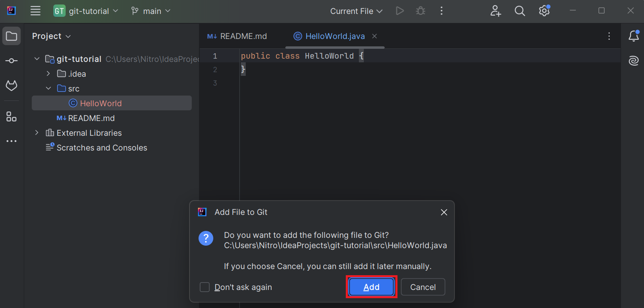Open the AI Assistant spiral icon
644x308 pixels.
pos(633,61)
